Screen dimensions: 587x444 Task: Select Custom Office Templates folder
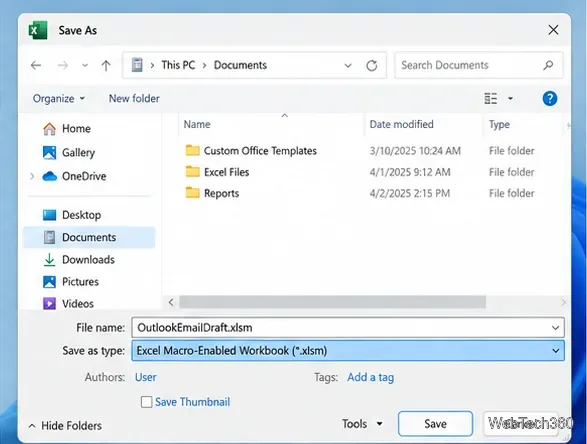(260, 151)
